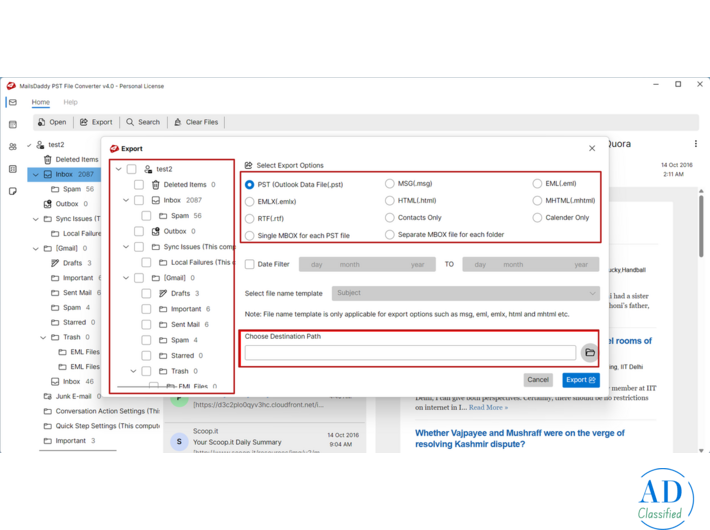This screenshot has height=530, width=710.
Task: Open the notes icon in left sidebar
Action: click(13, 191)
